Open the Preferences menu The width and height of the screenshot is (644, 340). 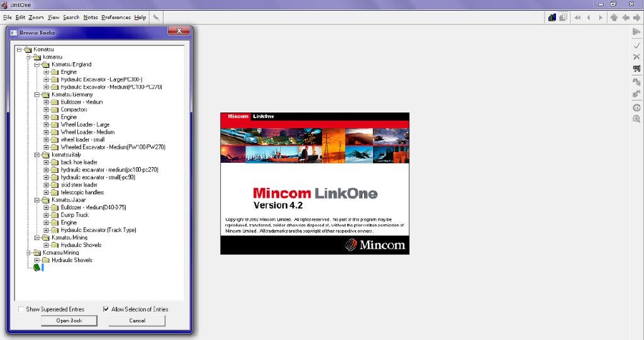point(116,17)
